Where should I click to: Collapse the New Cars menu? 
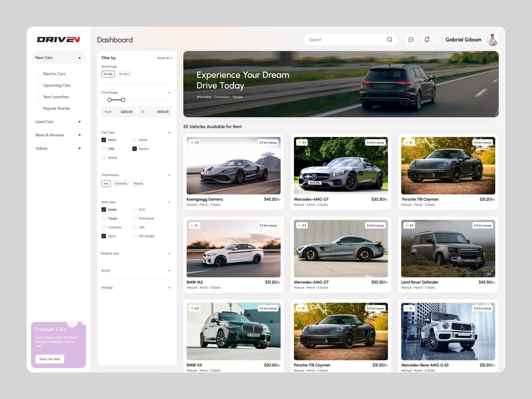(x=59, y=58)
